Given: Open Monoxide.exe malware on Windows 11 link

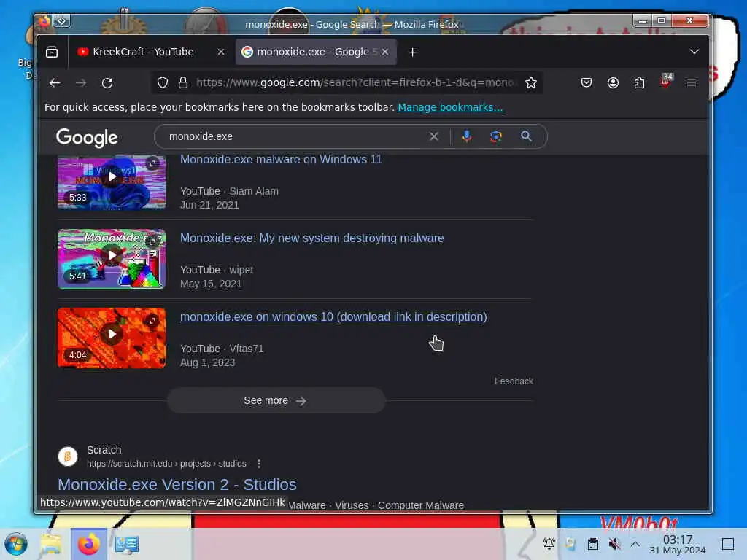Looking at the screenshot, I should 281,160.
